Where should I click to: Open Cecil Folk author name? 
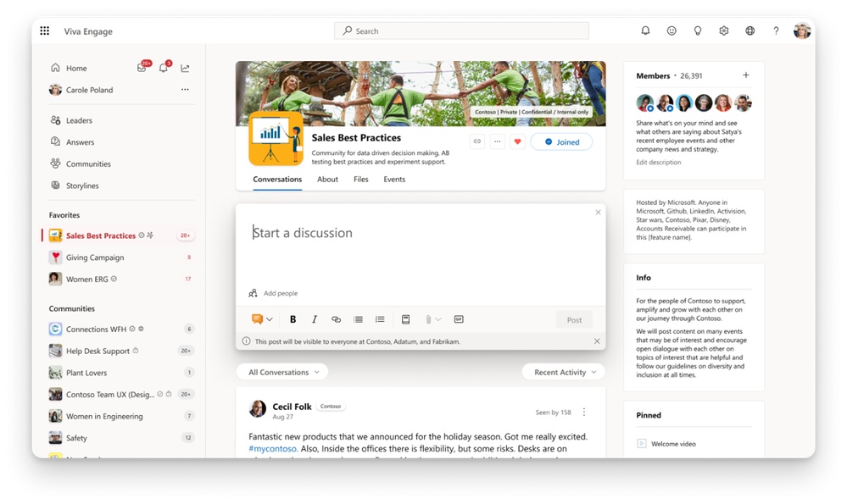click(292, 407)
